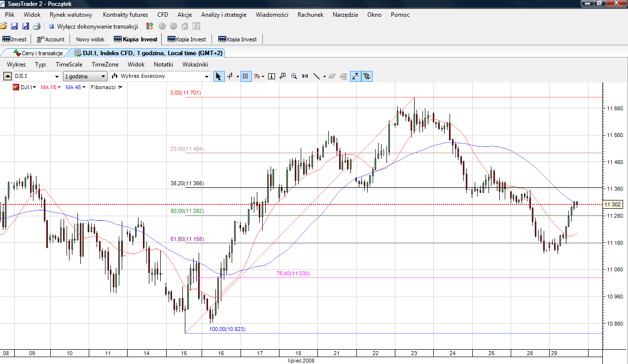Image resolution: width=628 pixels, height=364 pixels.
Task: Click the Wskaźniki chart menu button
Action: [195, 65]
